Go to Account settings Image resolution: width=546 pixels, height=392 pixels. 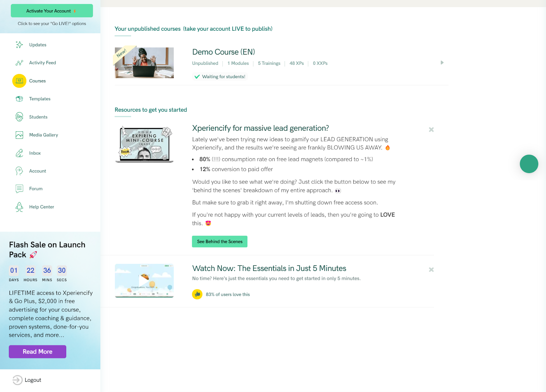pos(38,171)
